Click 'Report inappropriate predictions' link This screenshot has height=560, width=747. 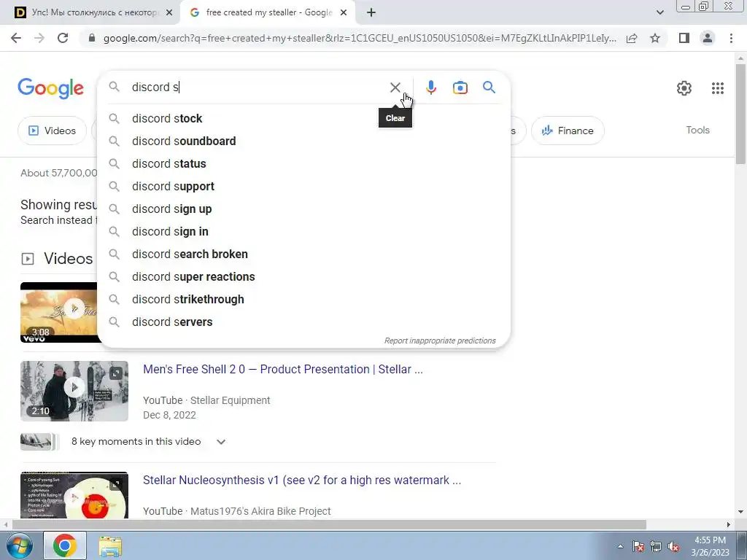440,341
